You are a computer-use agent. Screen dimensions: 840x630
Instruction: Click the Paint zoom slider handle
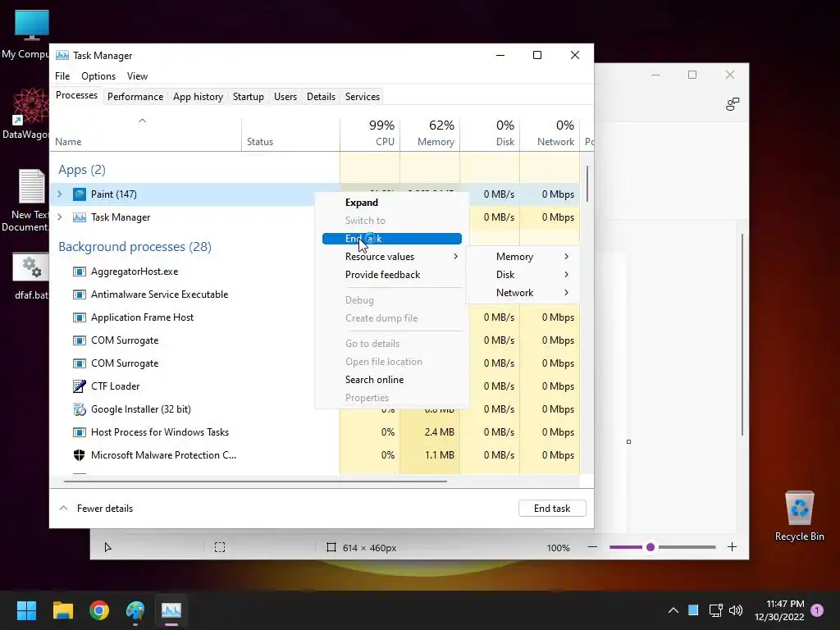[x=651, y=547]
